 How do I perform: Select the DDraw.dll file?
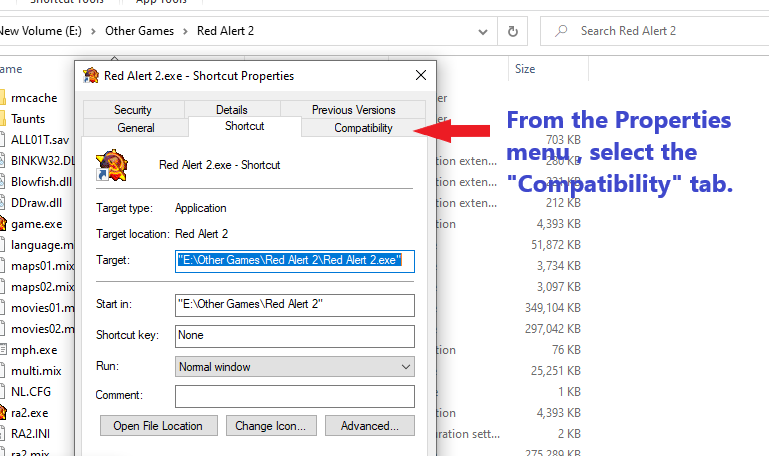coord(36,203)
